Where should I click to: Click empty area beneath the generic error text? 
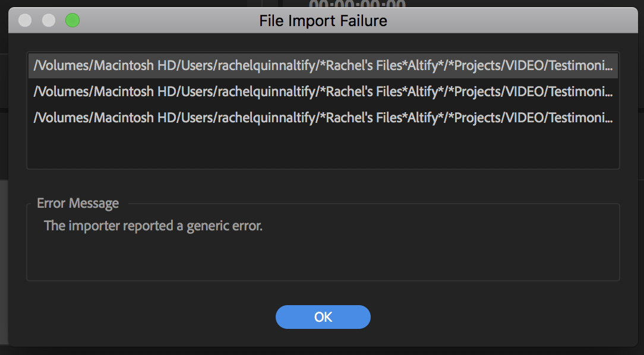coord(323,258)
